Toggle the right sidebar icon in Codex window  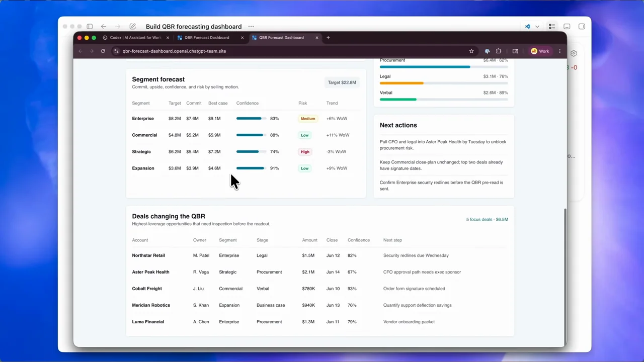tap(582, 27)
